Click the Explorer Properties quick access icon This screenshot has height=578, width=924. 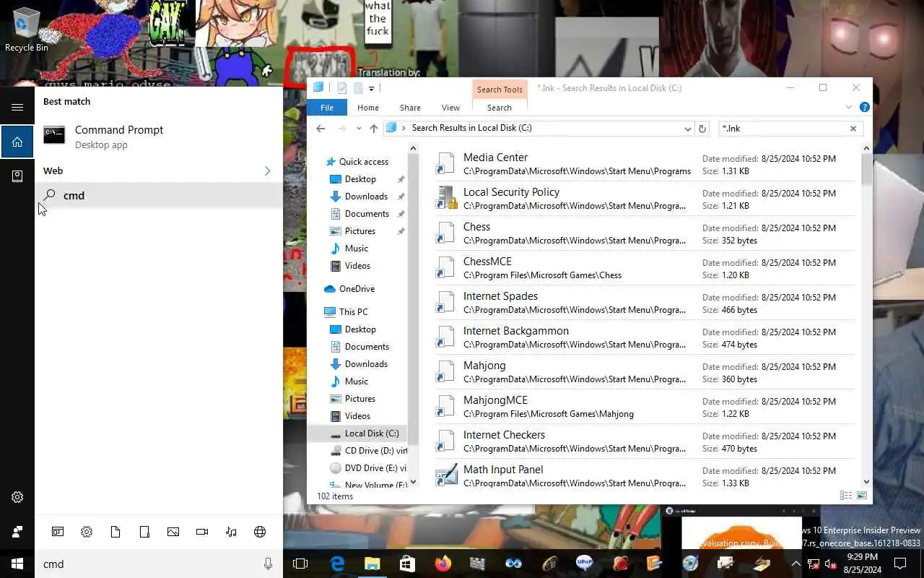(x=342, y=88)
